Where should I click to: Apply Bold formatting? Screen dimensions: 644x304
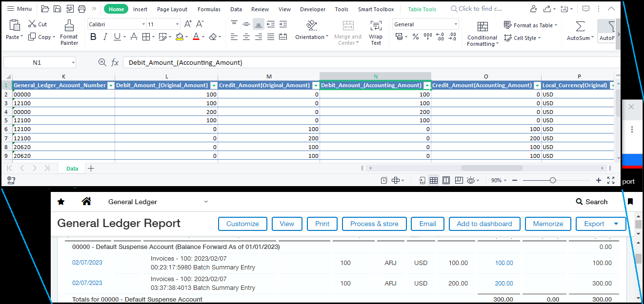(93, 37)
